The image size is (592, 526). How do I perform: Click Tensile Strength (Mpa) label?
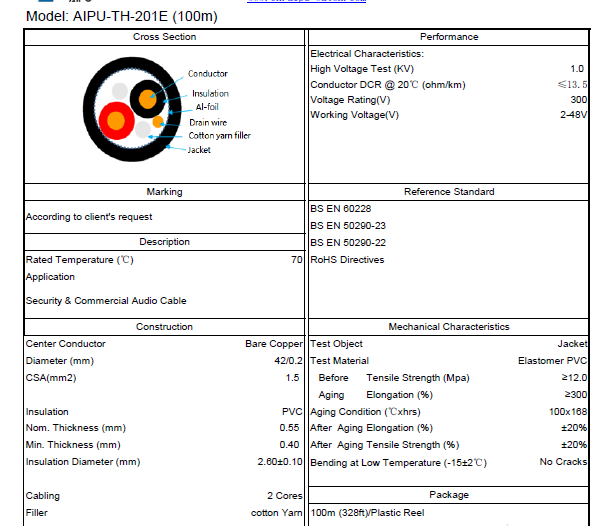click(x=418, y=378)
